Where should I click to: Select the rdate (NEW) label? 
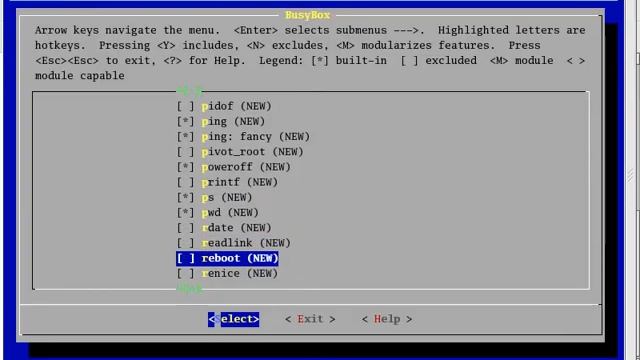pyautogui.click(x=236, y=228)
